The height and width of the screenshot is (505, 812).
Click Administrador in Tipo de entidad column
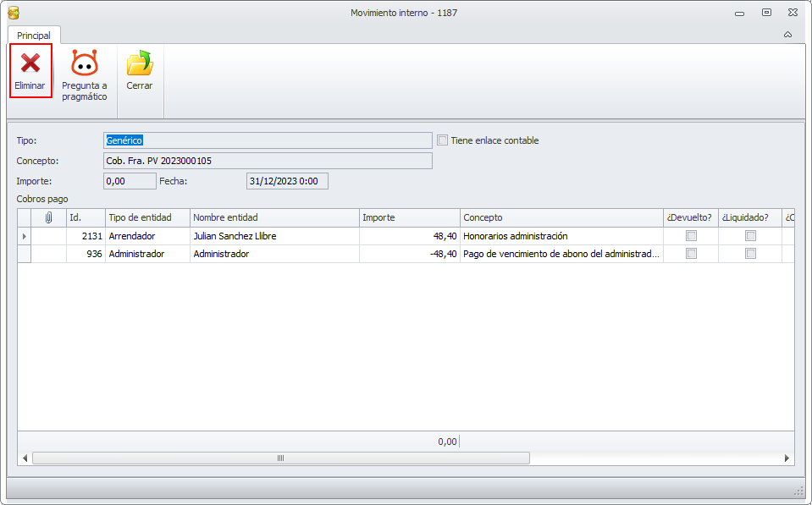tap(147, 254)
